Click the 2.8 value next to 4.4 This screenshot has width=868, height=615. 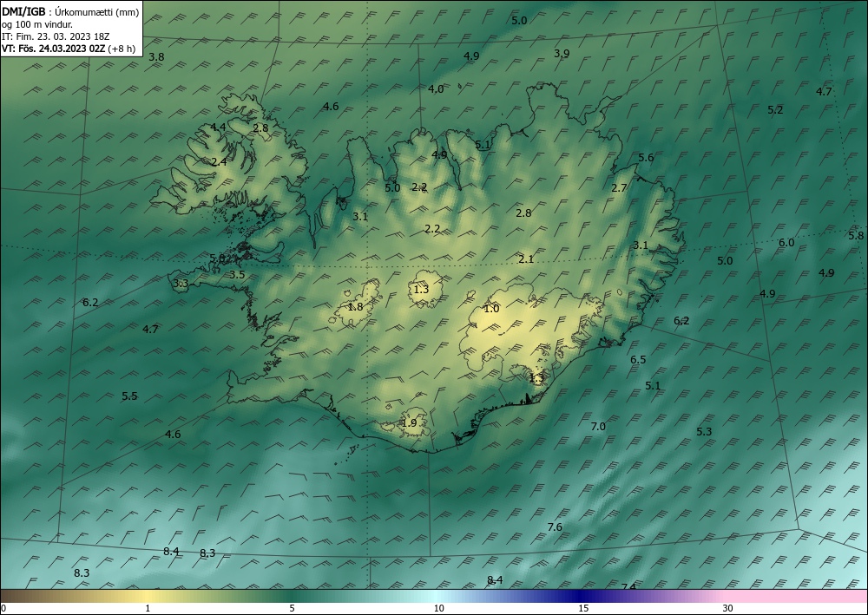(260, 128)
